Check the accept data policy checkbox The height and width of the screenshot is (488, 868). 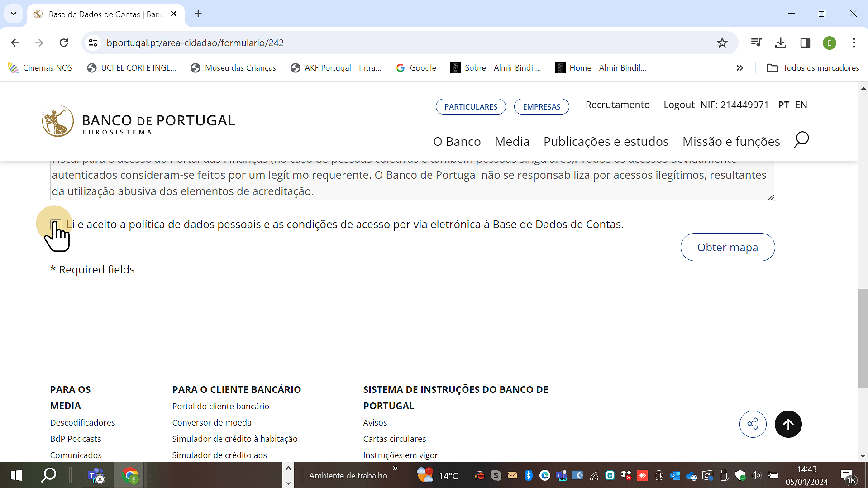(55, 225)
